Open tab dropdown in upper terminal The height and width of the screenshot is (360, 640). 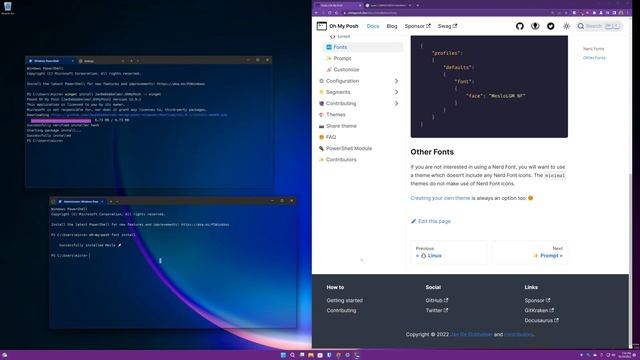click(x=138, y=61)
